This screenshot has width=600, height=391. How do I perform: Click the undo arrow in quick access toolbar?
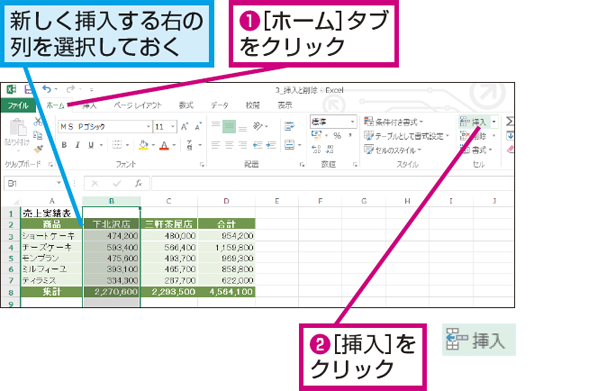[47, 90]
